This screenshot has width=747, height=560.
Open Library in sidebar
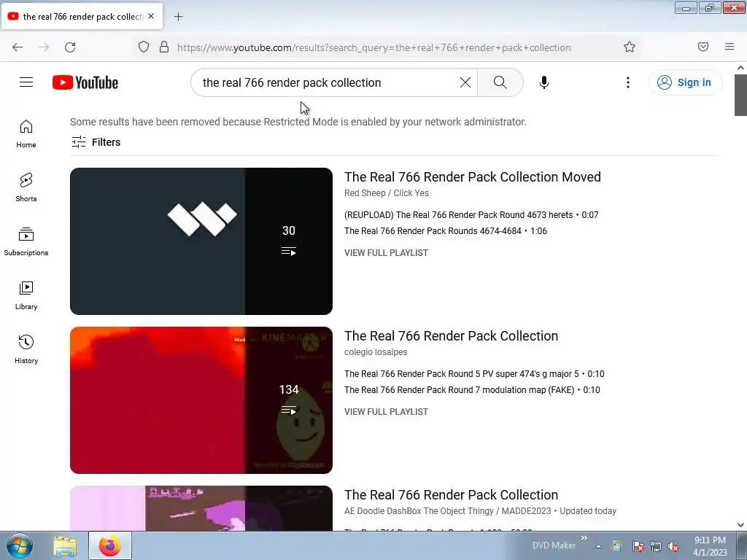pos(26,296)
